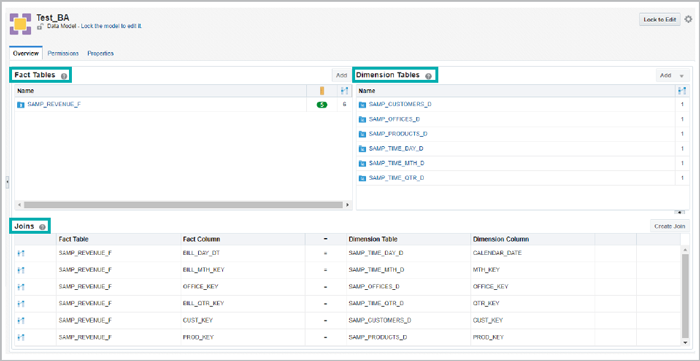
Task: Click the settings gear icon beside Lock to Edit
Action: click(688, 19)
